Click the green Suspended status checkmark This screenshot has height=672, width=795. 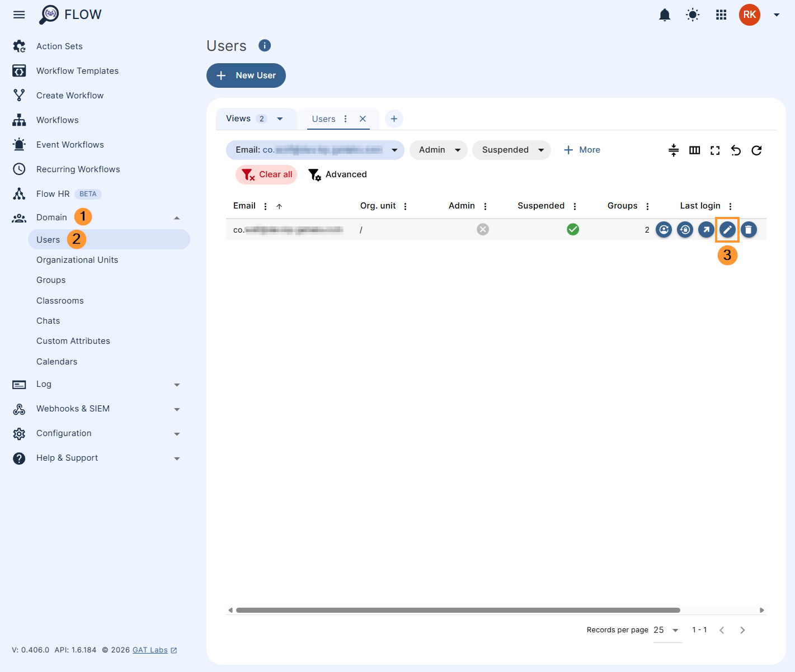pyautogui.click(x=573, y=229)
